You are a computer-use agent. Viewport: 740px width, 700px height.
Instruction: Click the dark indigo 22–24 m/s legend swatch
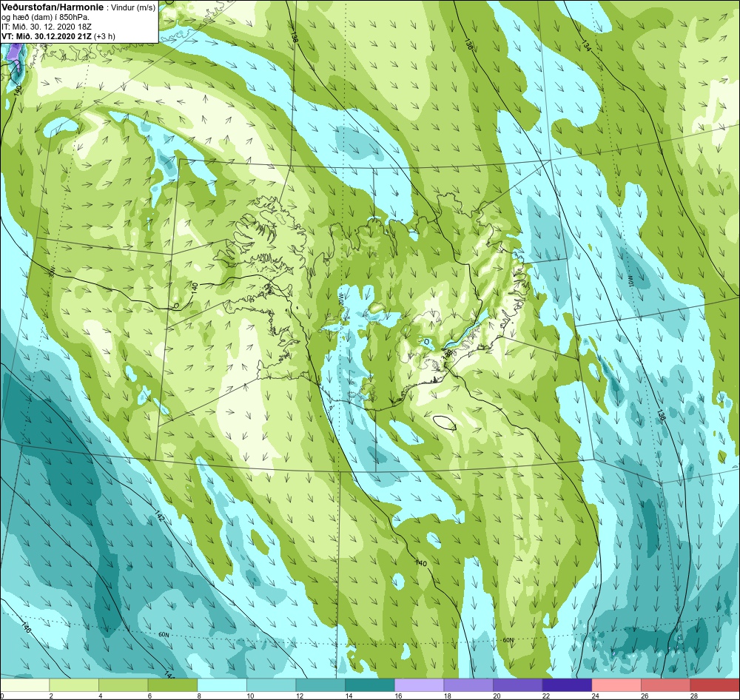click(567, 685)
